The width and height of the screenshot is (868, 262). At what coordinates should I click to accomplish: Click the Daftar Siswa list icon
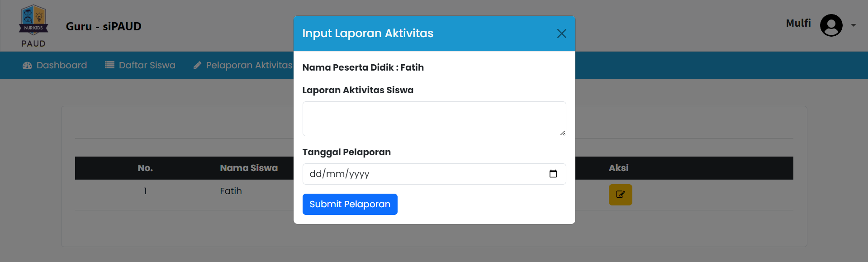109,65
